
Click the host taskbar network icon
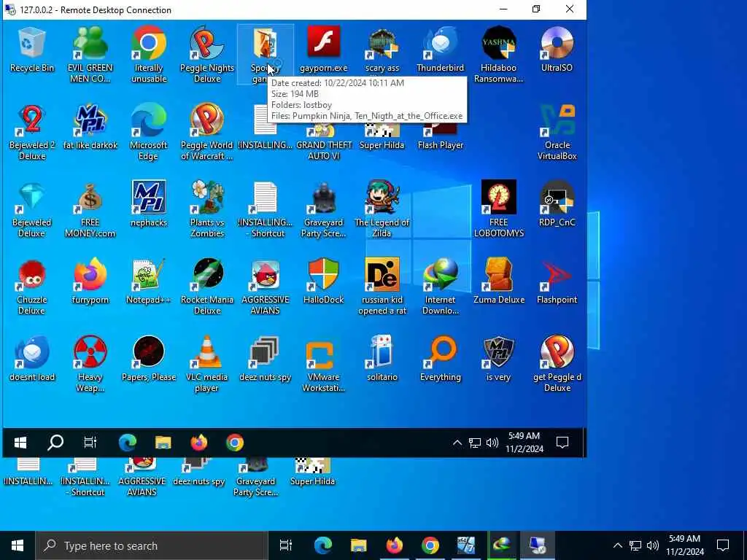click(635, 545)
